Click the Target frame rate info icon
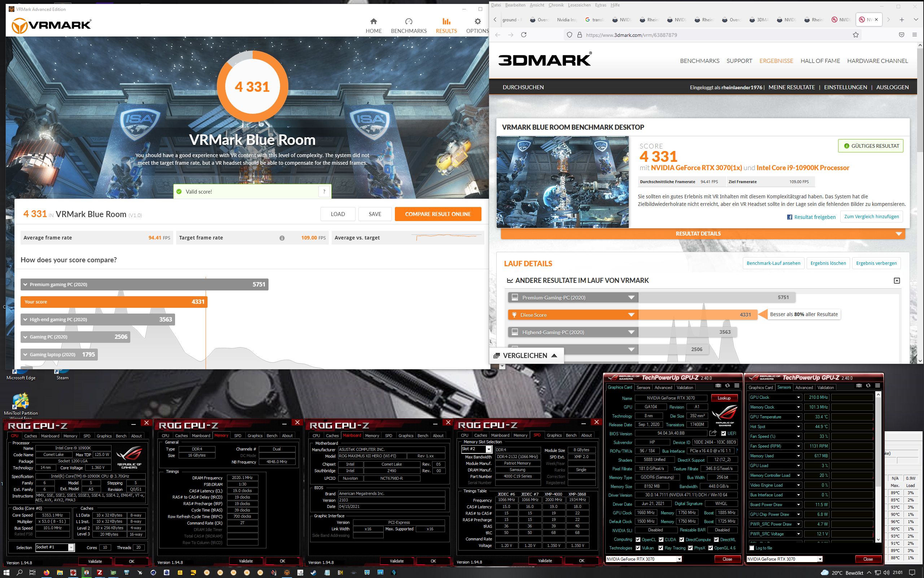Viewport: 924px width, 578px height. click(x=282, y=238)
